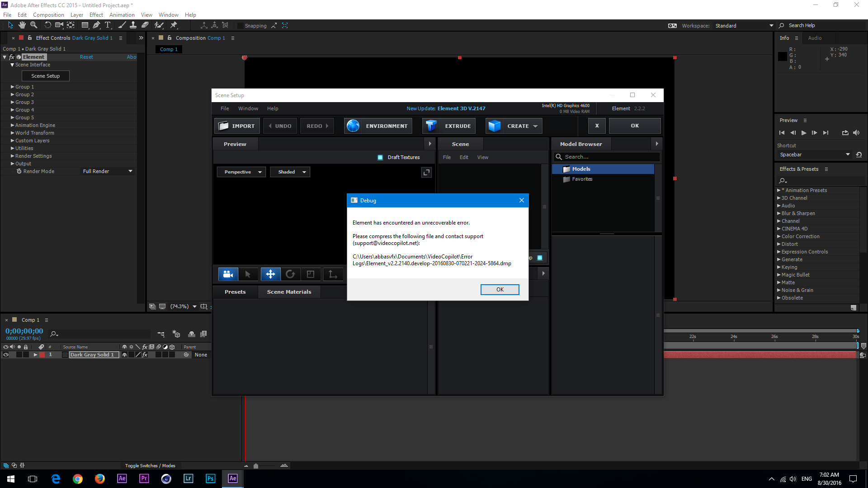Open the Perspective view dropdown
Screen dimensions: 868x488
[241, 172]
